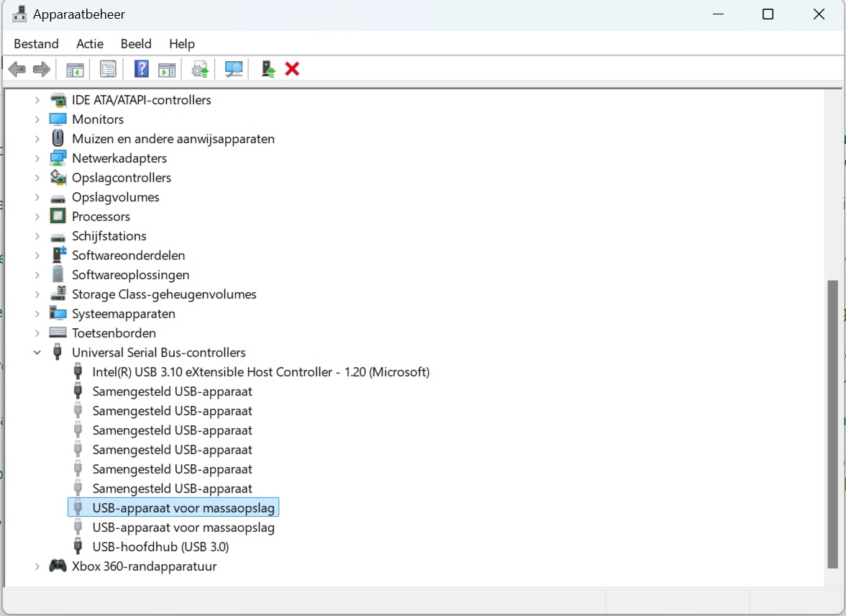Open the Actie menu
This screenshot has height=616, width=846.
point(89,44)
